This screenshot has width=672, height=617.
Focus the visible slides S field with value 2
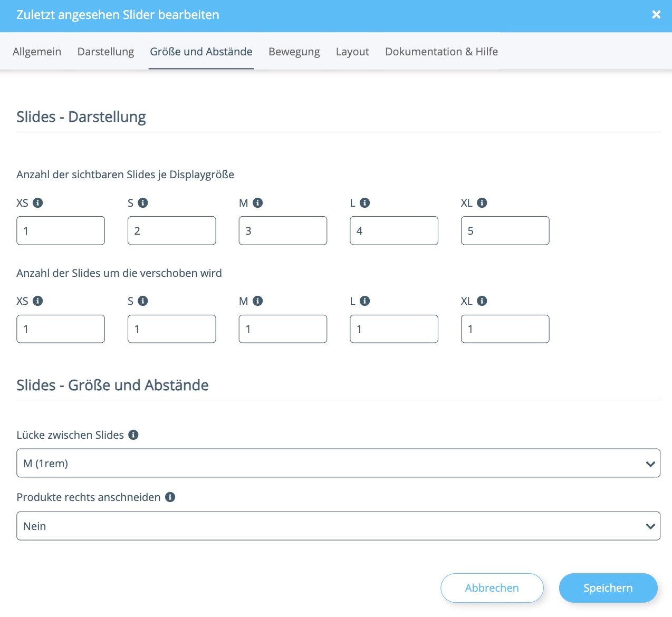pyautogui.click(x=172, y=230)
